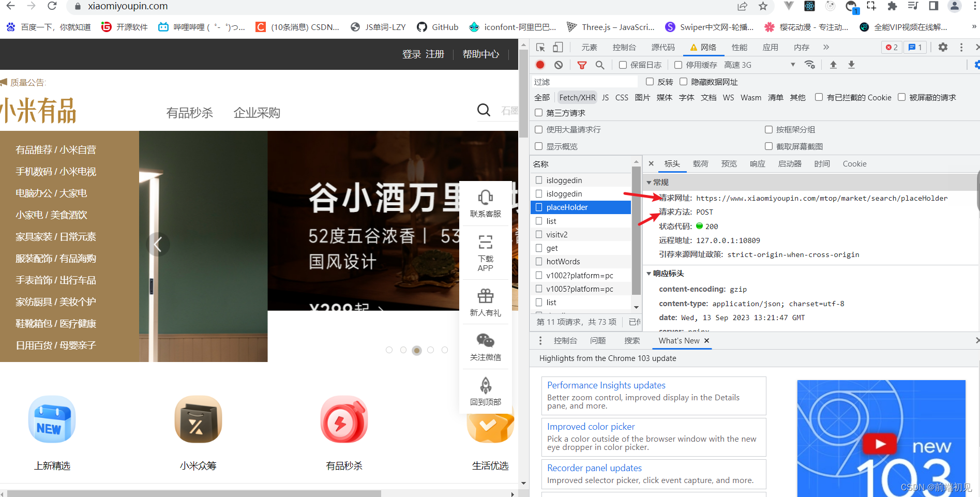This screenshot has width=980, height=497.
Task: Select the first carousel indicator dot
Action: pos(389,350)
